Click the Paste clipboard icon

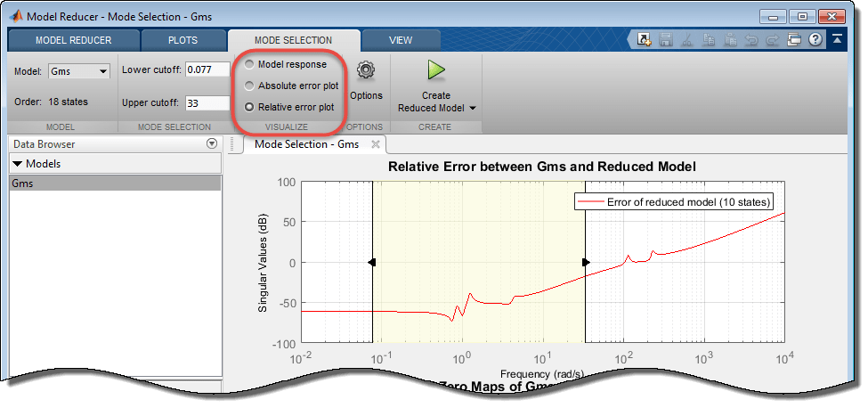tap(730, 39)
